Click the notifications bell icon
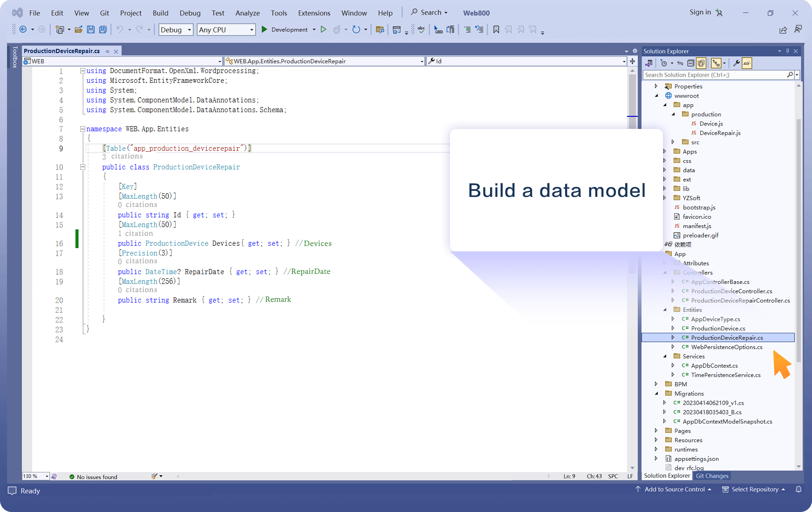This screenshot has height=512, width=812. 798,489
